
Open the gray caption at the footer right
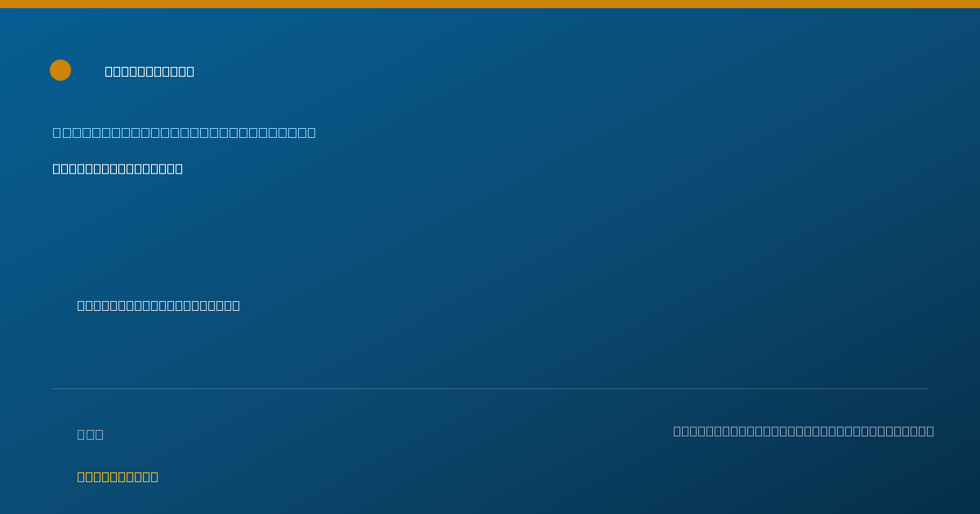point(804,431)
